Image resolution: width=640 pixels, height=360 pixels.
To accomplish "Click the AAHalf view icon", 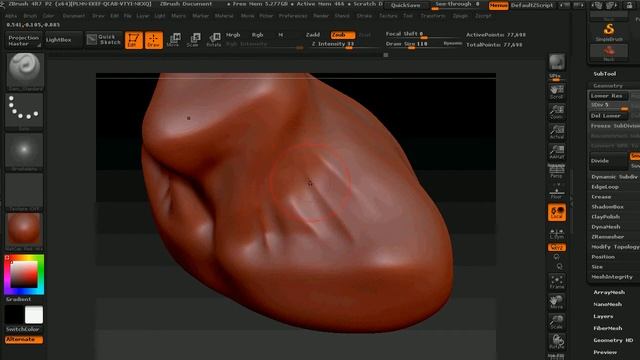I will (x=557, y=151).
